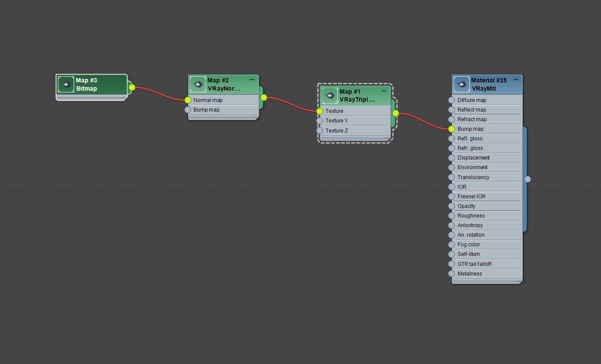Viewport: 601px width, 364px height.
Task: Click the Map #1 VRayTriplanar preview thumbnail
Action: click(330, 95)
